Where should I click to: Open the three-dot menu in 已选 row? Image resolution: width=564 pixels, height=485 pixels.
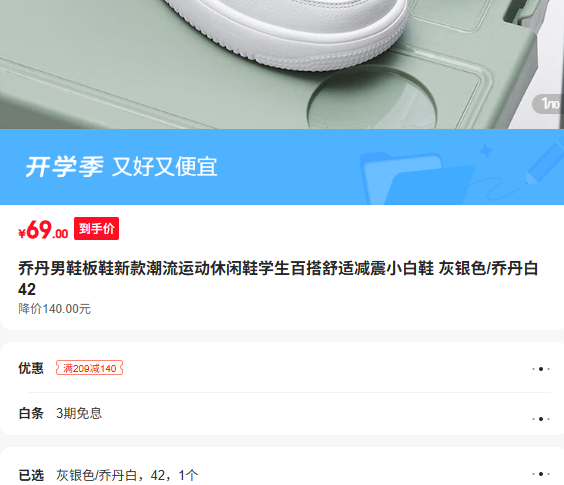[541, 474]
